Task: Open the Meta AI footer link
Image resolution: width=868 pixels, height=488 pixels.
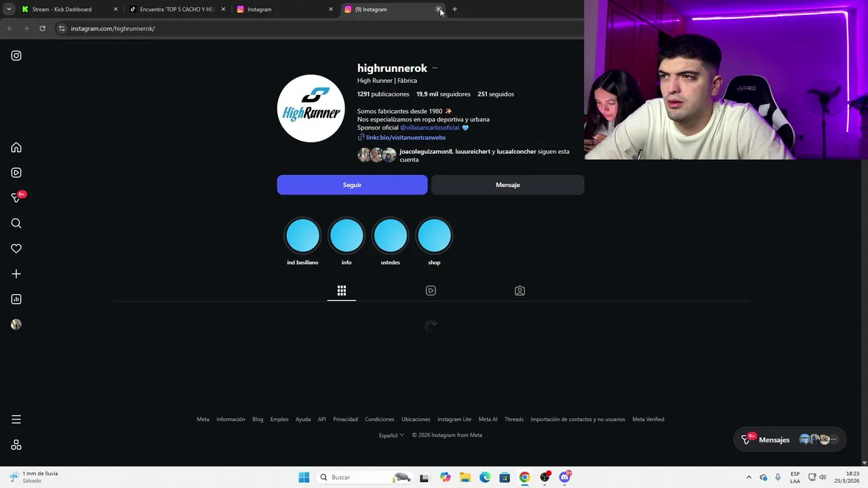Action: click(x=488, y=420)
